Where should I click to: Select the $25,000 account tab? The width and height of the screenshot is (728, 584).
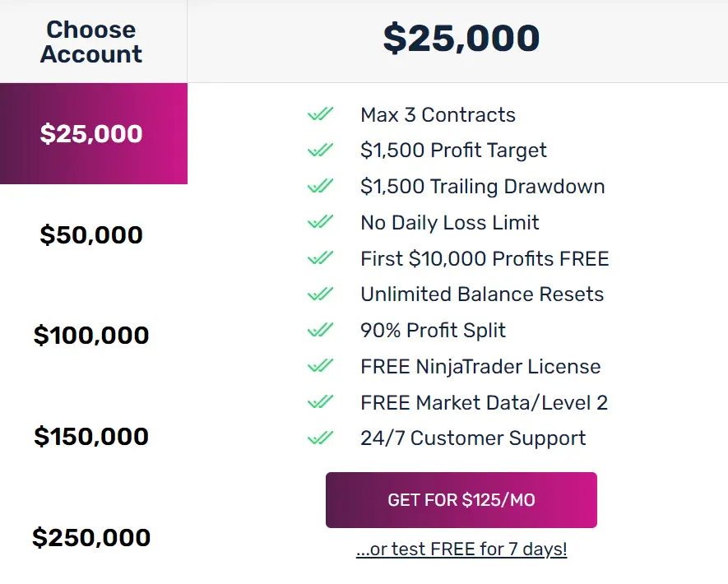point(93,134)
